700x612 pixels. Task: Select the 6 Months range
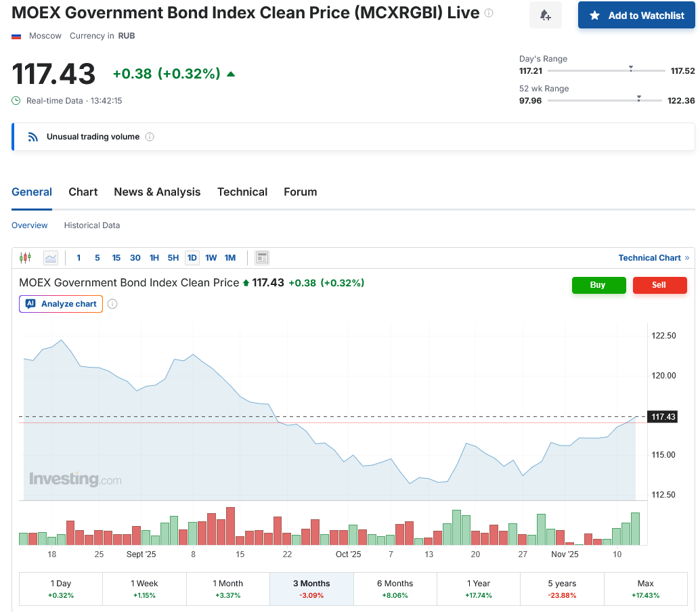tap(395, 589)
